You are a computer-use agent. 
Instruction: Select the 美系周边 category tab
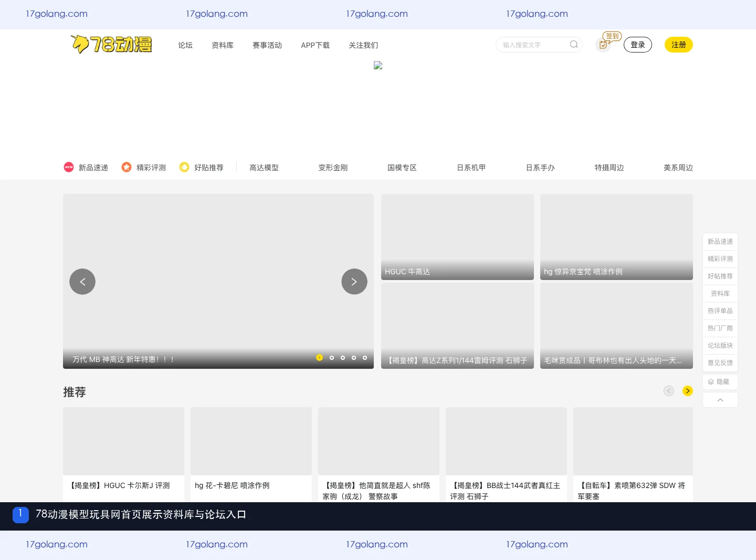click(678, 168)
